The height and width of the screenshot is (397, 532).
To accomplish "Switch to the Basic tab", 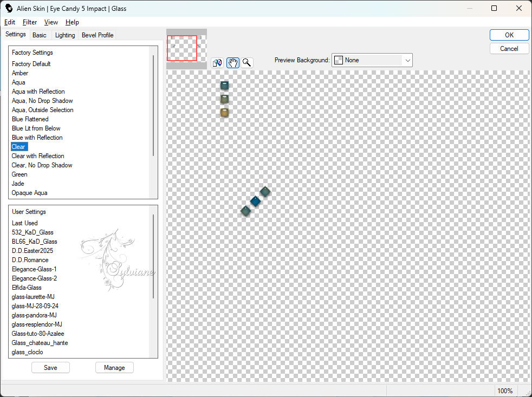I will [x=40, y=35].
